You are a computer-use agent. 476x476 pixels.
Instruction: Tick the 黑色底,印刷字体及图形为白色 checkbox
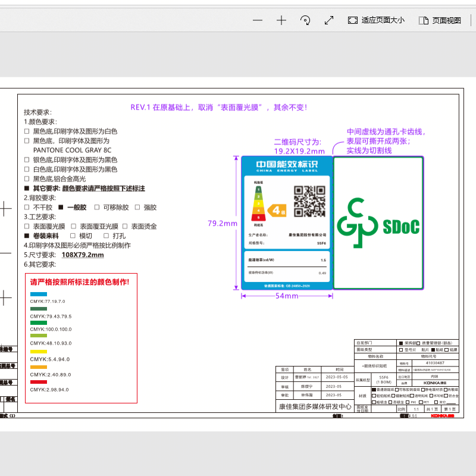[27, 131]
